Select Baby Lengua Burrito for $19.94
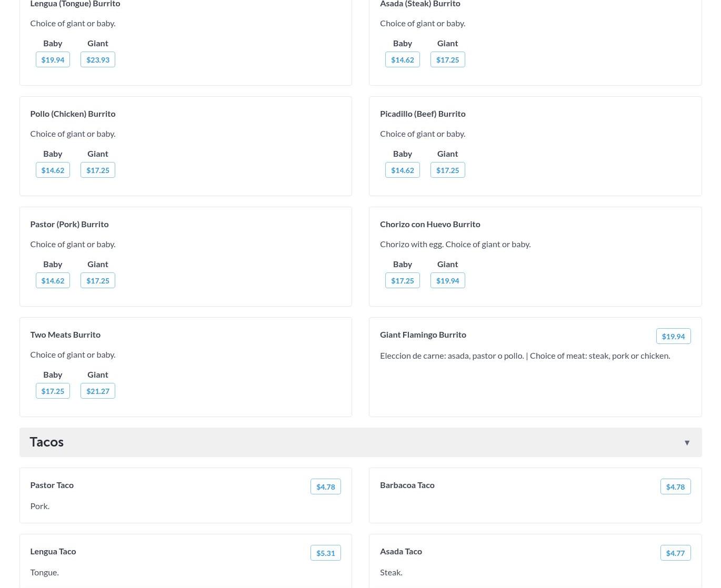 53,59
